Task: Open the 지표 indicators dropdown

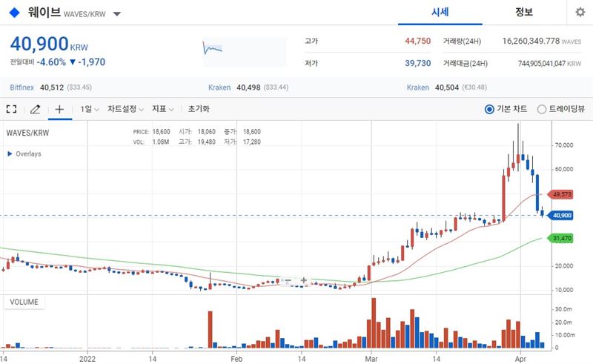Action: coord(162,109)
